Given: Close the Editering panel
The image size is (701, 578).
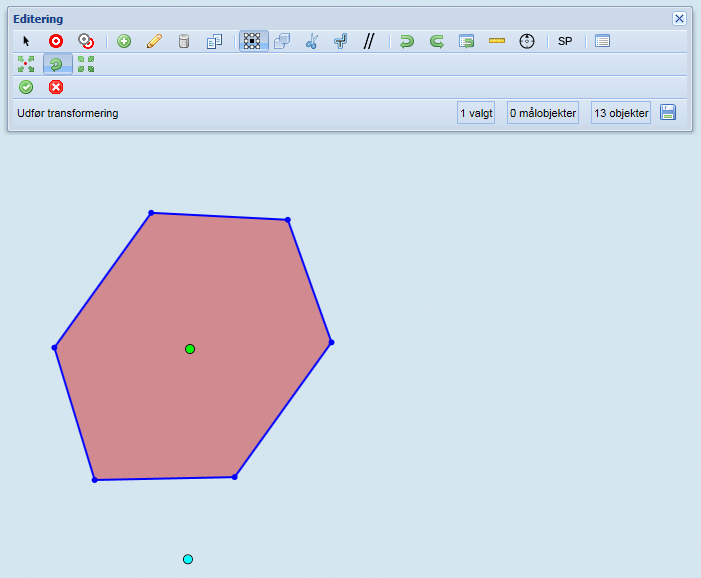Looking at the screenshot, I should pyautogui.click(x=679, y=18).
